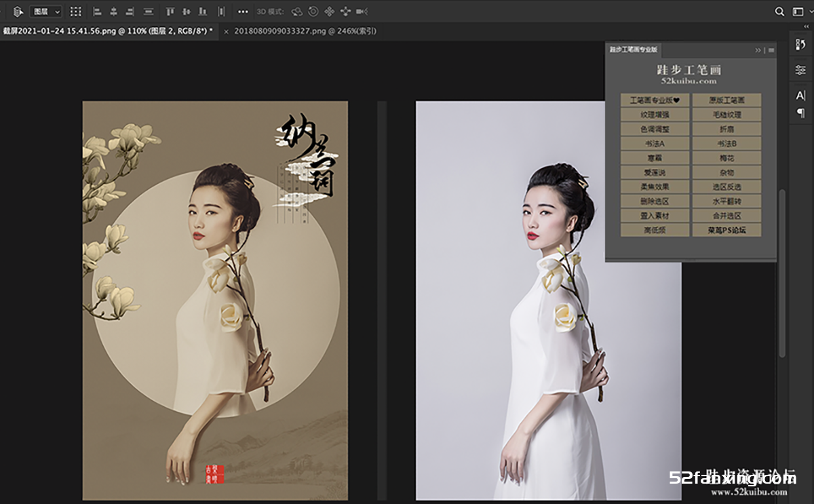Screen dimensions: 814x504
Task: Switch to the 2018080909033327.png document tab
Action: pyautogui.click(x=305, y=31)
